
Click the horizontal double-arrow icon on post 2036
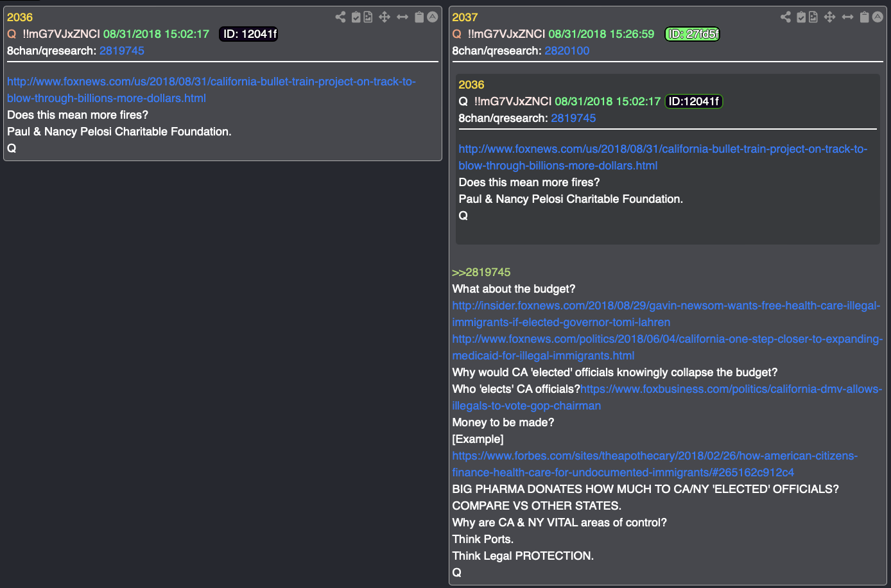[402, 17]
